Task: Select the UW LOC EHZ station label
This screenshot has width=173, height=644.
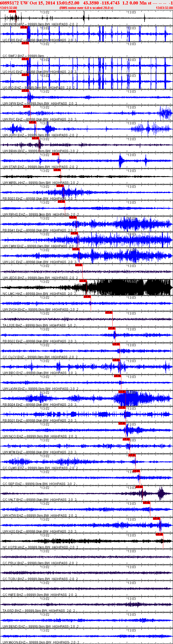Action: (12, 262)
